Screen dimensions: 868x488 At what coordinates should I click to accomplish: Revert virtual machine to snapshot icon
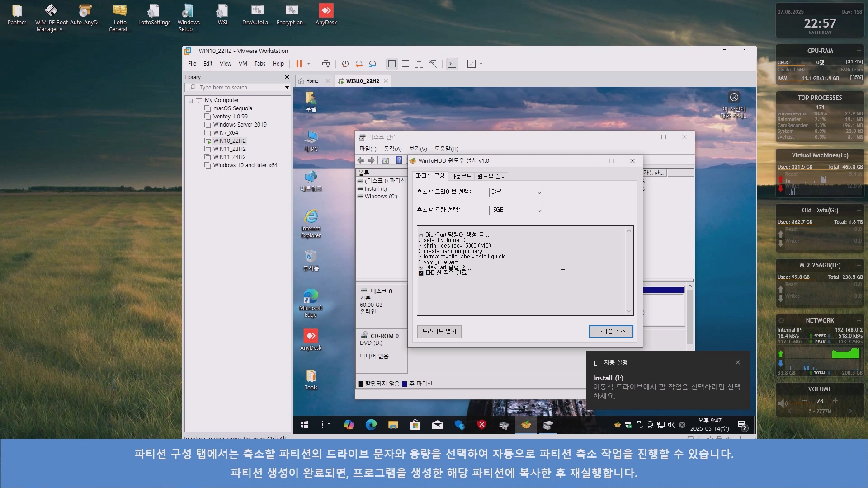coord(359,64)
